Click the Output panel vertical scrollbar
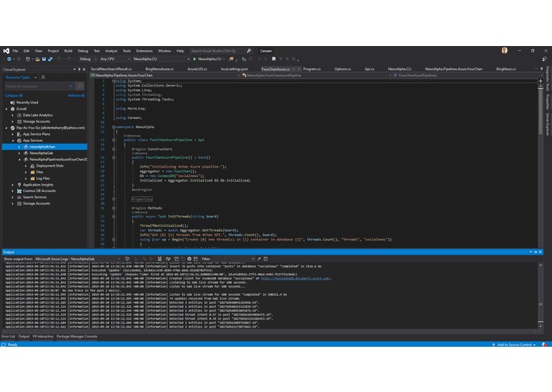 [540, 296]
